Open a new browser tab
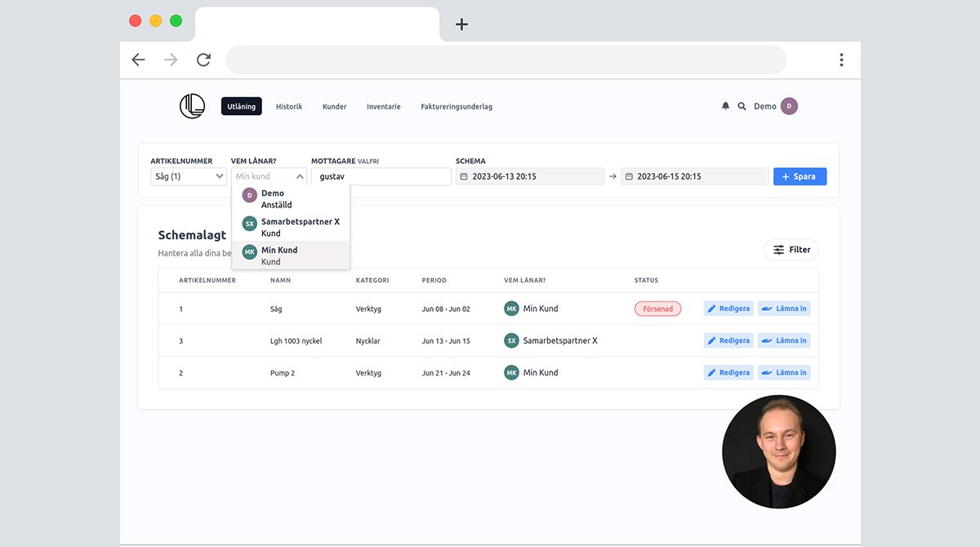Screen dimensions: 980x547 461,24
